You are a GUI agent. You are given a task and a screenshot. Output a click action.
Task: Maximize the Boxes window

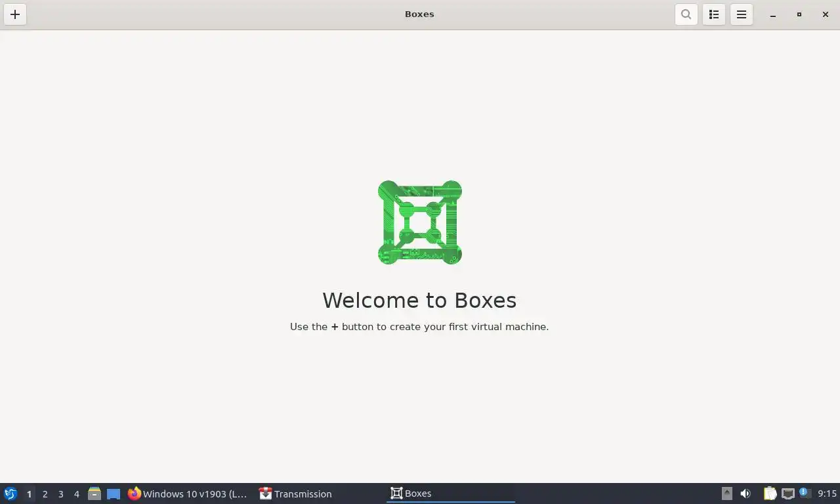point(799,14)
